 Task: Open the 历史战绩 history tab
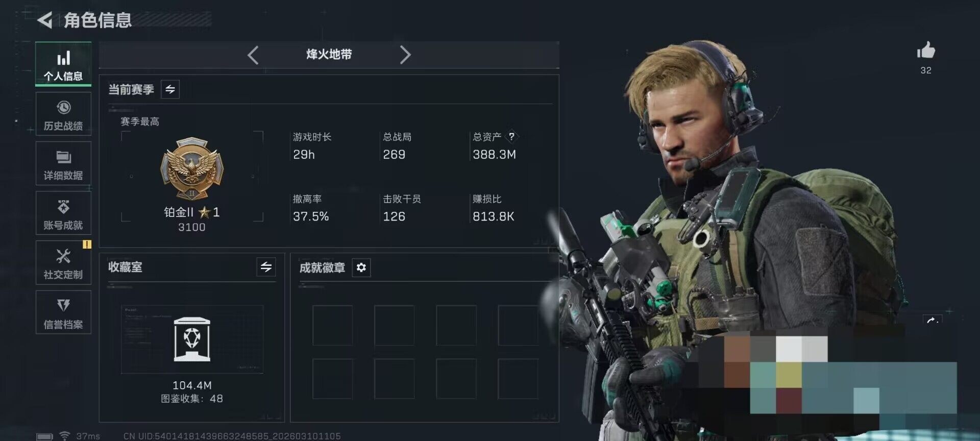[63, 114]
